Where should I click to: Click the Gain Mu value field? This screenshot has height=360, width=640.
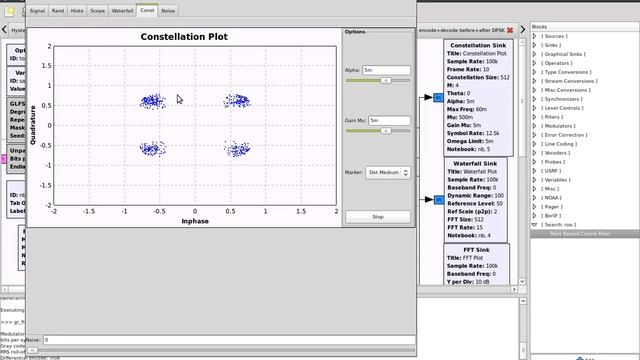click(389, 120)
